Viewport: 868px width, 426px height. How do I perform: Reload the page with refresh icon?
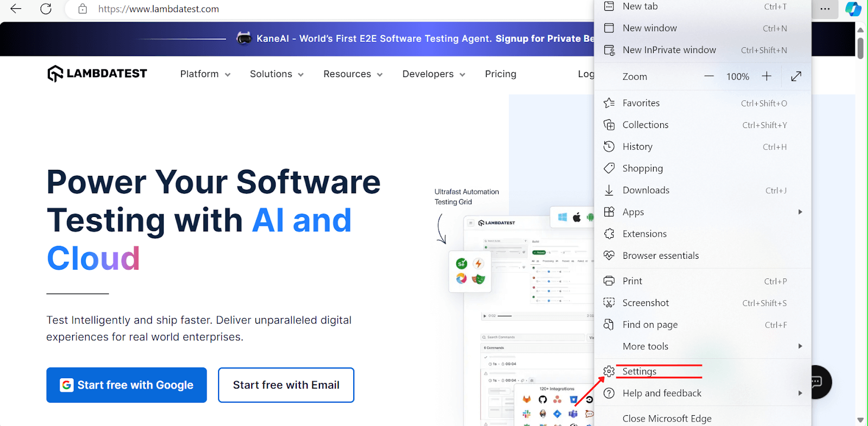tap(46, 9)
